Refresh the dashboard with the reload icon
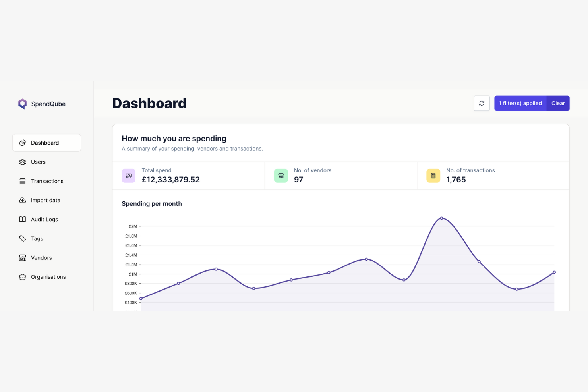The width and height of the screenshot is (588, 392). coord(482,103)
